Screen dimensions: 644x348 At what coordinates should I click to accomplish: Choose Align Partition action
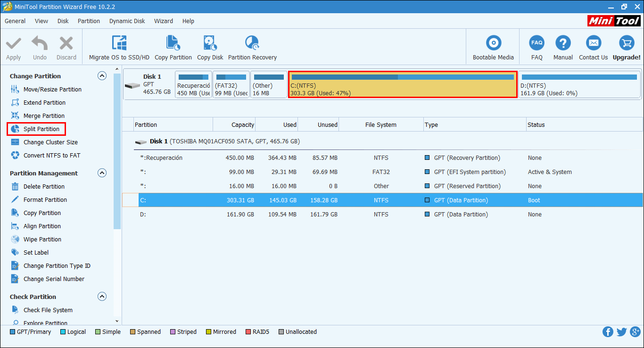36,226
